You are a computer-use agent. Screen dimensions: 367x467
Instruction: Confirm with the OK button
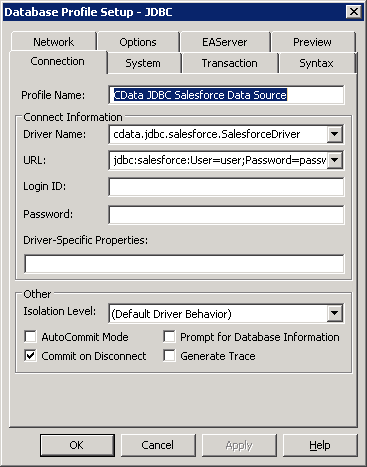77,445
